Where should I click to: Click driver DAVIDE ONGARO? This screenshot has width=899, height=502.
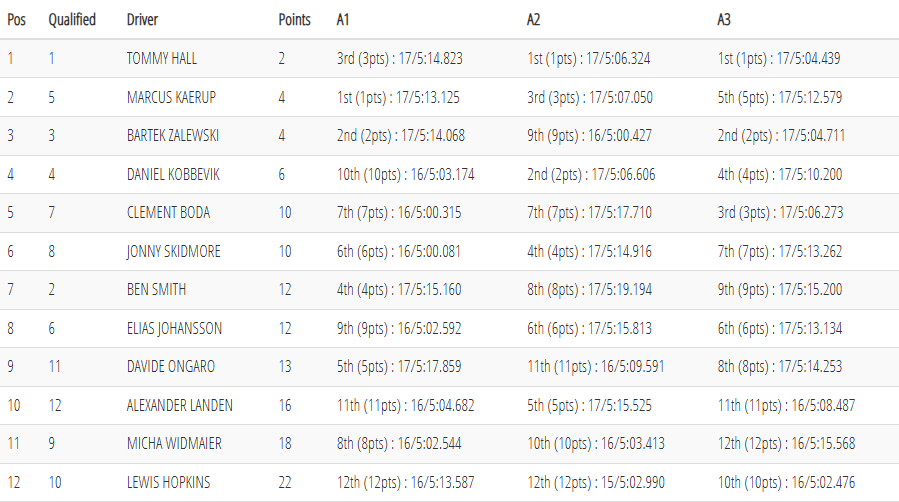(x=170, y=367)
